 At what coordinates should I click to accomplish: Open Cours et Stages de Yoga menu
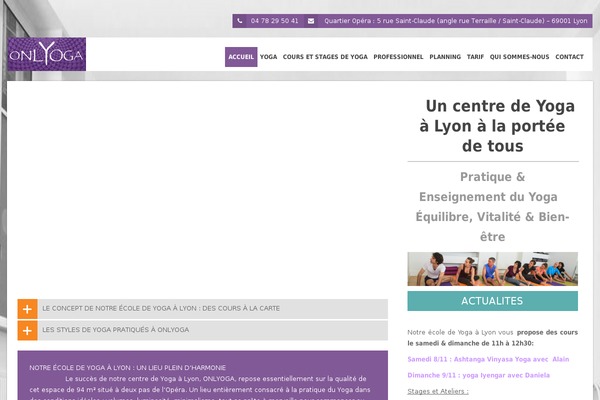pyautogui.click(x=325, y=57)
